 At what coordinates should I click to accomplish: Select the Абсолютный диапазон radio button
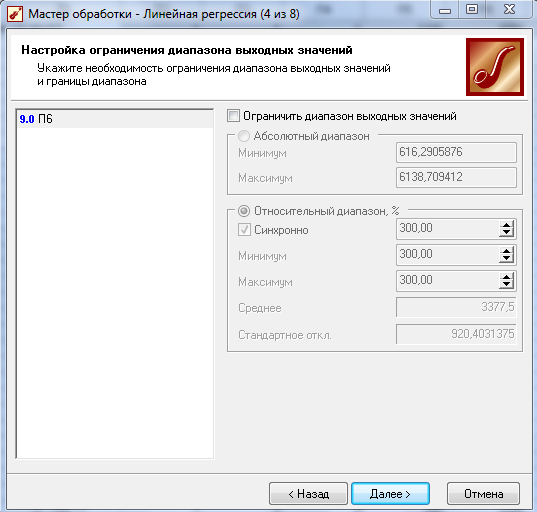244,136
